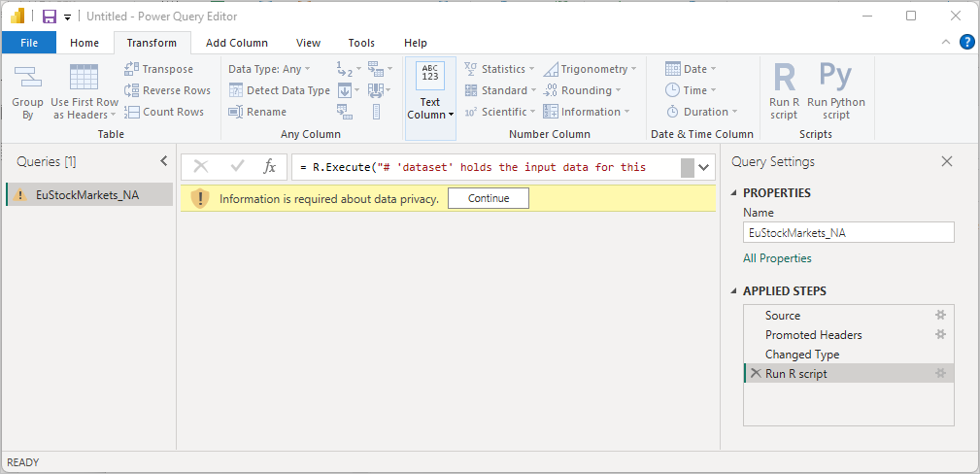Expand the Scientific dropdown
The width and height of the screenshot is (980, 474).
500,112
